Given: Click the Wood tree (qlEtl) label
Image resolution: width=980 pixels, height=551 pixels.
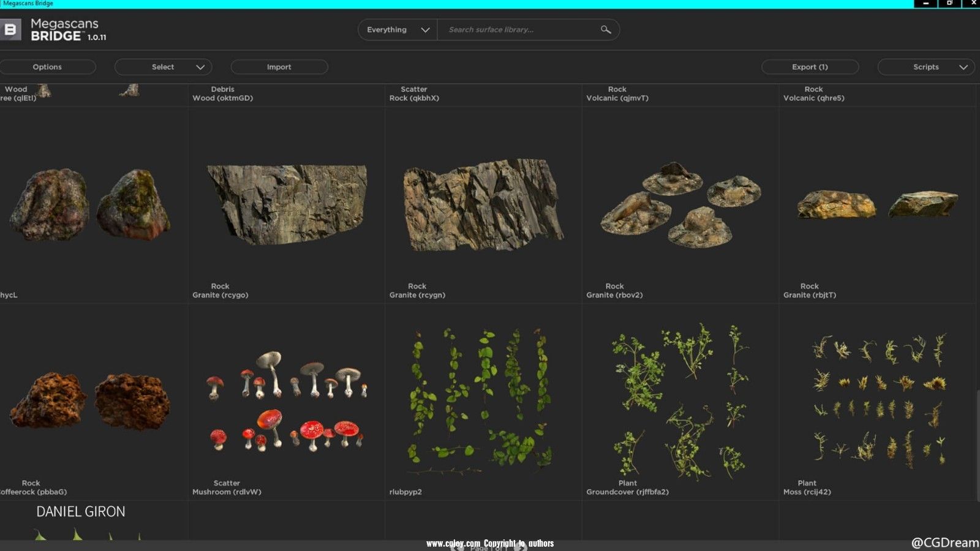Looking at the screenshot, I should point(17,94).
